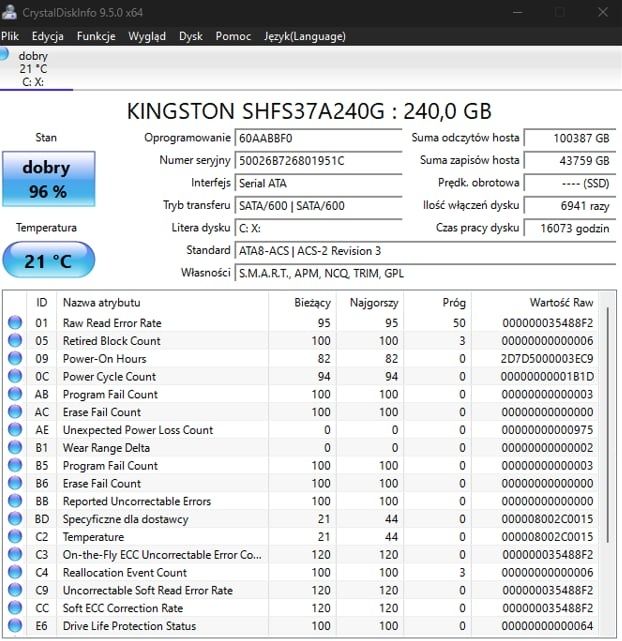
Task: Click the firmware field 60AABBF0
Action: point(318,138)
